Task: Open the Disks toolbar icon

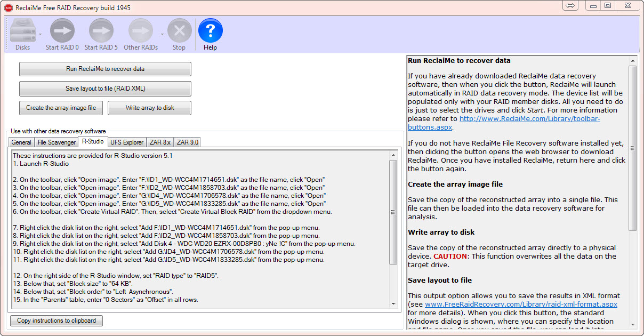Action: click(23, 31)
